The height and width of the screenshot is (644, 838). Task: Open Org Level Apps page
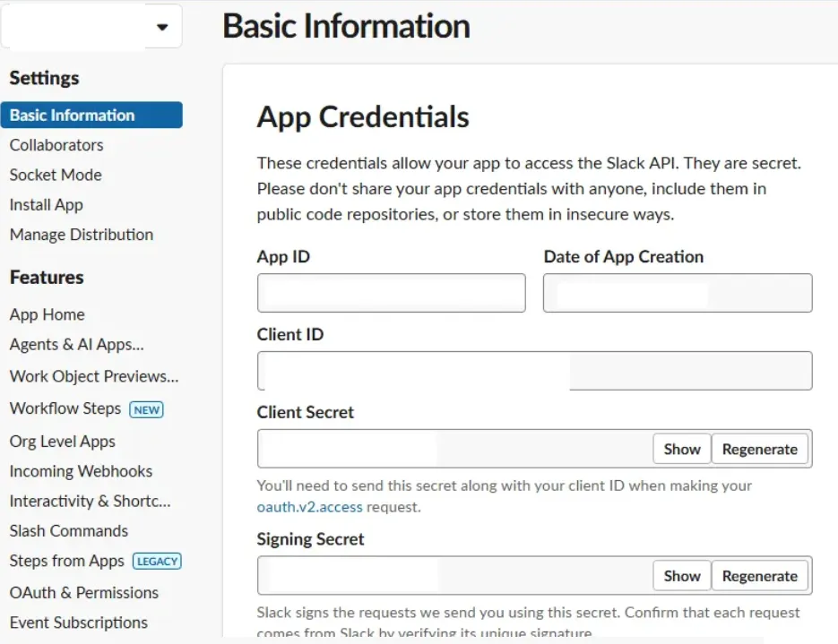click(63, 442)
